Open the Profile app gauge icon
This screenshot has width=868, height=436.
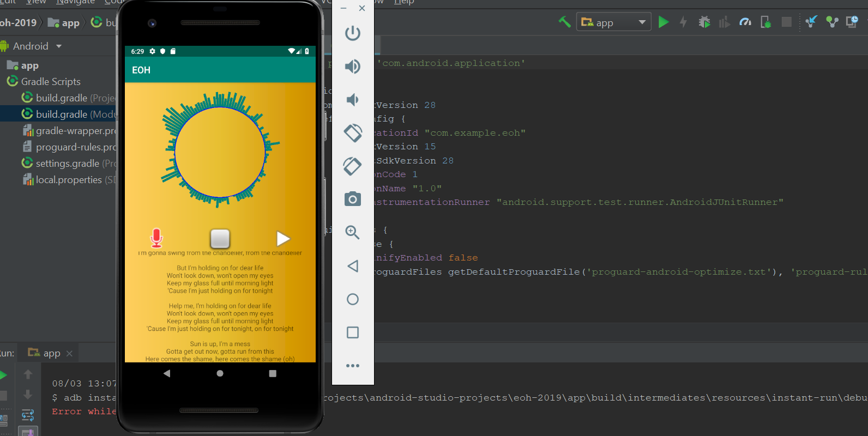point(745,22)
